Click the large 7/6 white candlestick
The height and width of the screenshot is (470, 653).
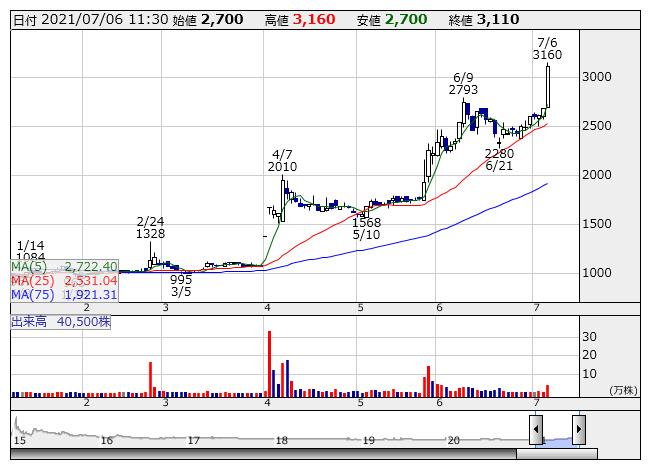coord(548,87)
